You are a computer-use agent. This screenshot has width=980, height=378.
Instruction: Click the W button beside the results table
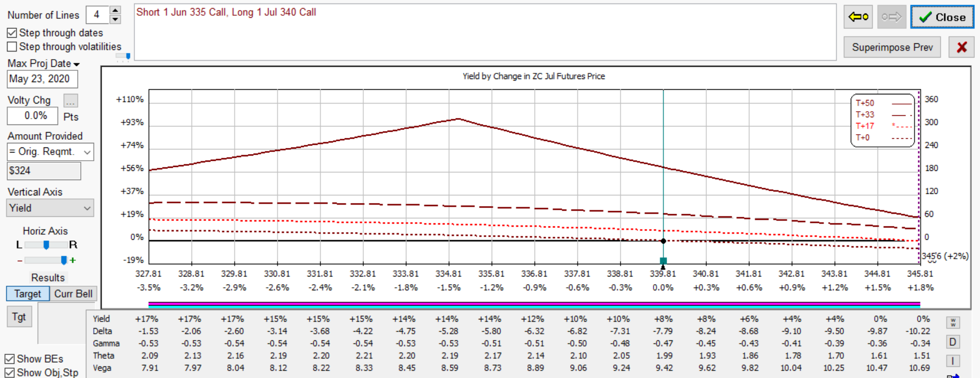pos(952,322)
